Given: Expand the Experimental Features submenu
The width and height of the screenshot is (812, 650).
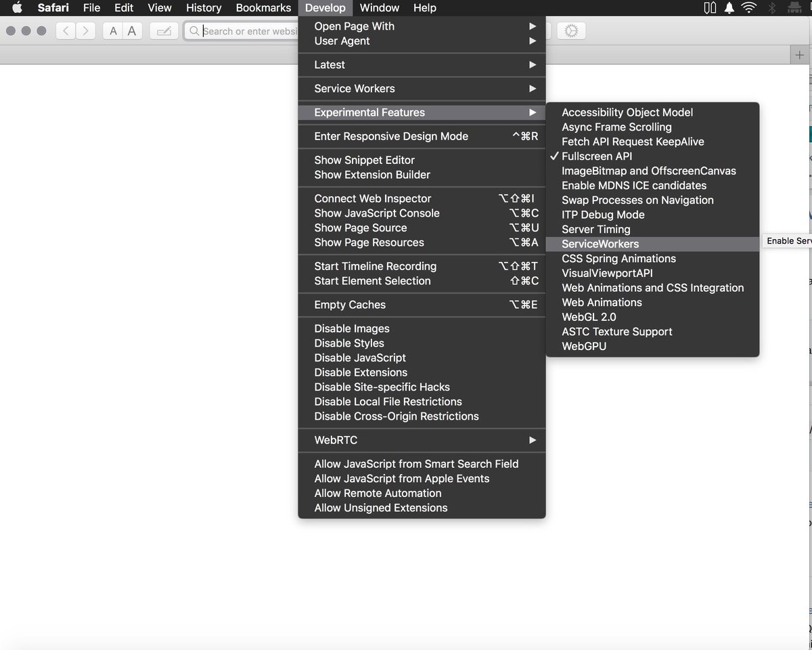Looking at the screenshot, I should pos(422,112).
